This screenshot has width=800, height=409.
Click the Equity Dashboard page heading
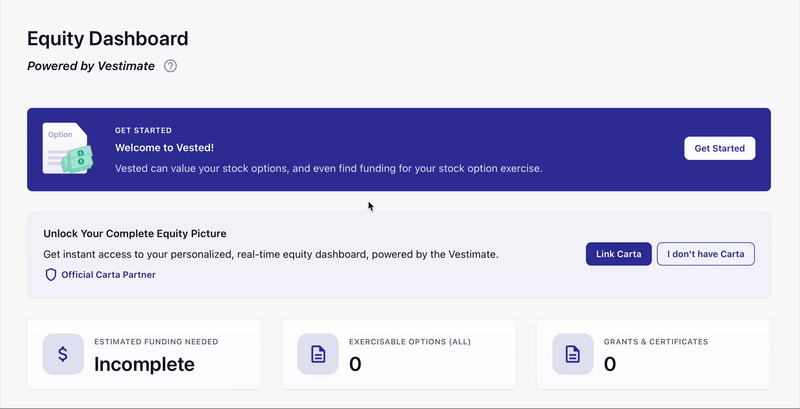108,39
